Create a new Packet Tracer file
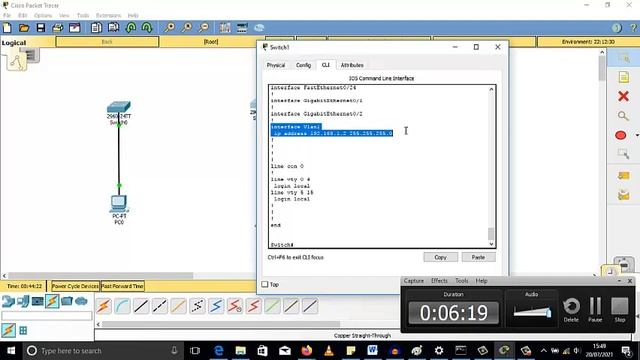 pos(7,28)
